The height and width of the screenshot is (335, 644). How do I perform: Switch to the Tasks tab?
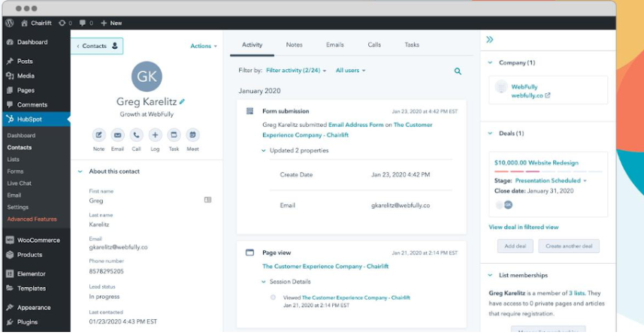(x=412, y=45)
